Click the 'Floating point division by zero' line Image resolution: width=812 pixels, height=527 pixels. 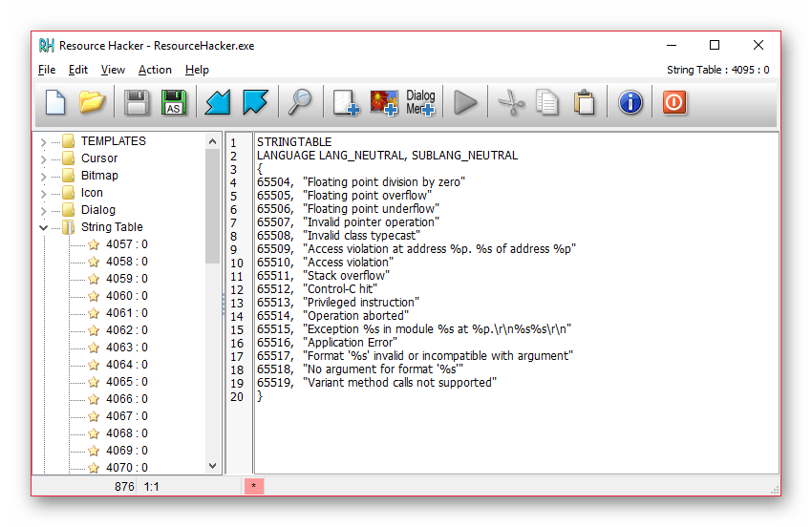(361, 181)
